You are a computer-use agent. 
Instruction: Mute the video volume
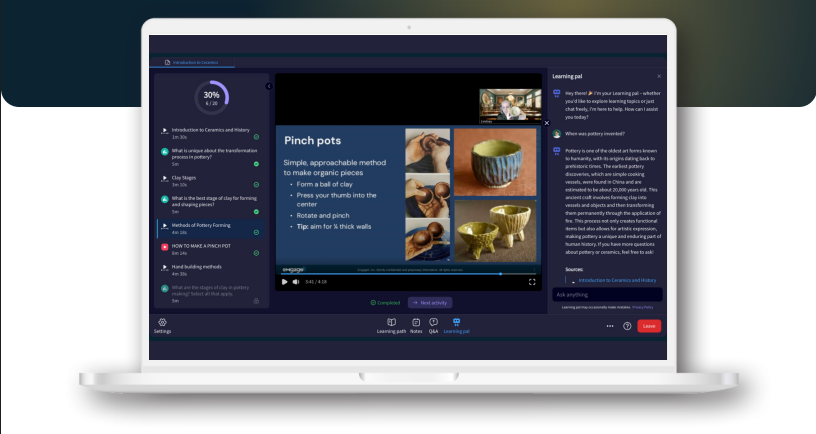click(296, 282)
